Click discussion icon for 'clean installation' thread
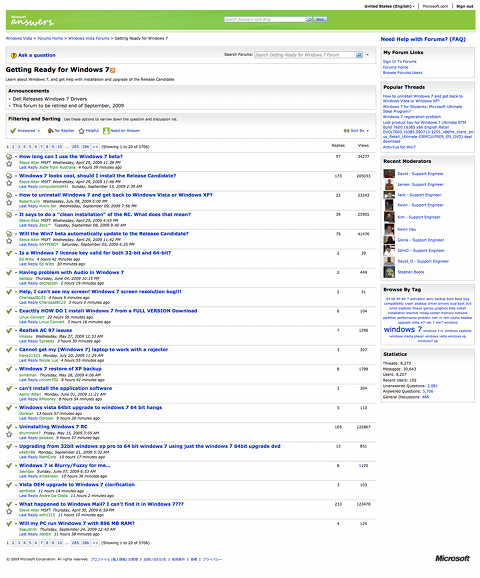 [x=9, y=215]
